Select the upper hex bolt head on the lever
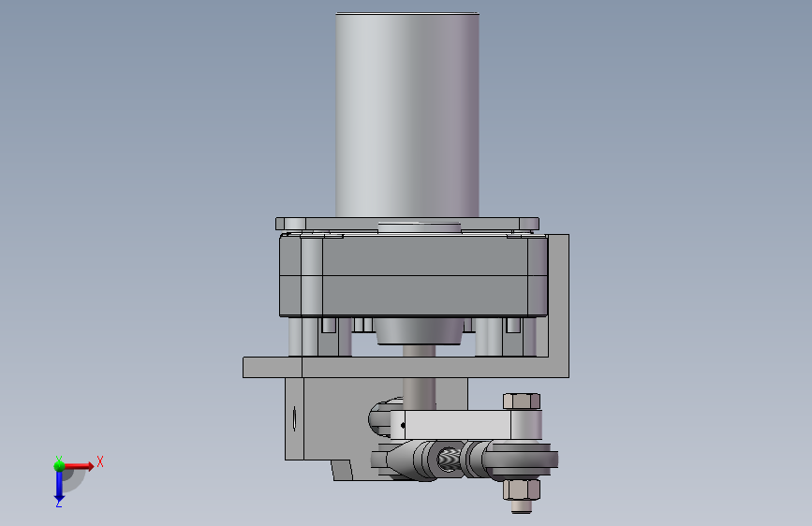The height and width of the screenshot is (526, 812). [x=522, y=402]
